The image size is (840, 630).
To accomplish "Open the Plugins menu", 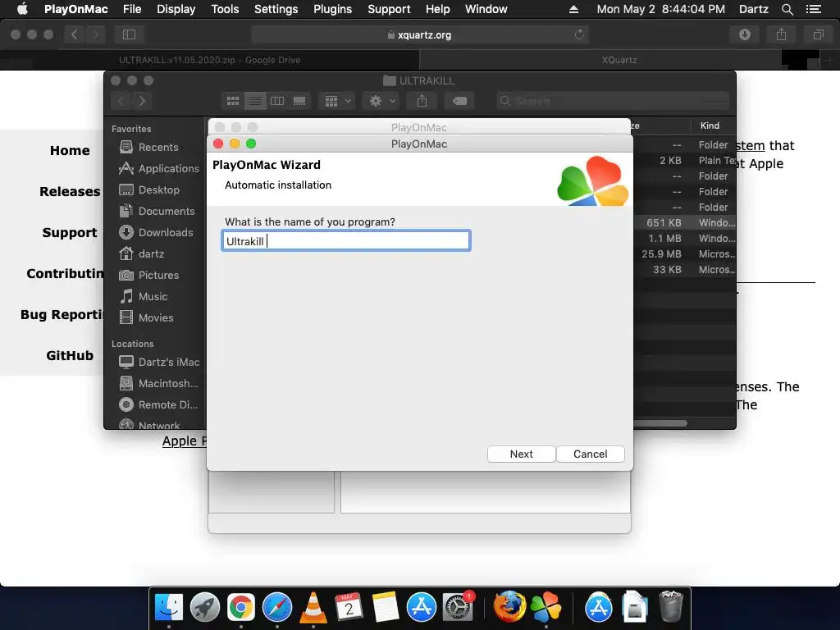I will coord(333,9).
